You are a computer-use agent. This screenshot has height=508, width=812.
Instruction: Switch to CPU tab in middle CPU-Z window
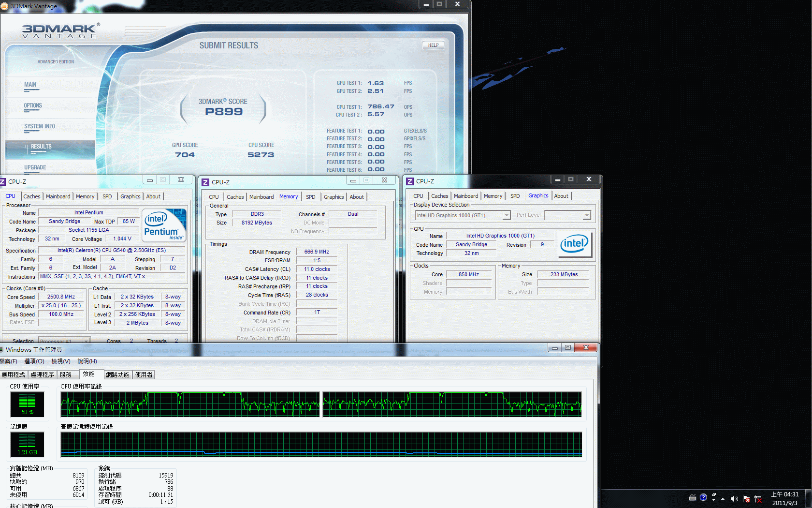coord(214,197)
